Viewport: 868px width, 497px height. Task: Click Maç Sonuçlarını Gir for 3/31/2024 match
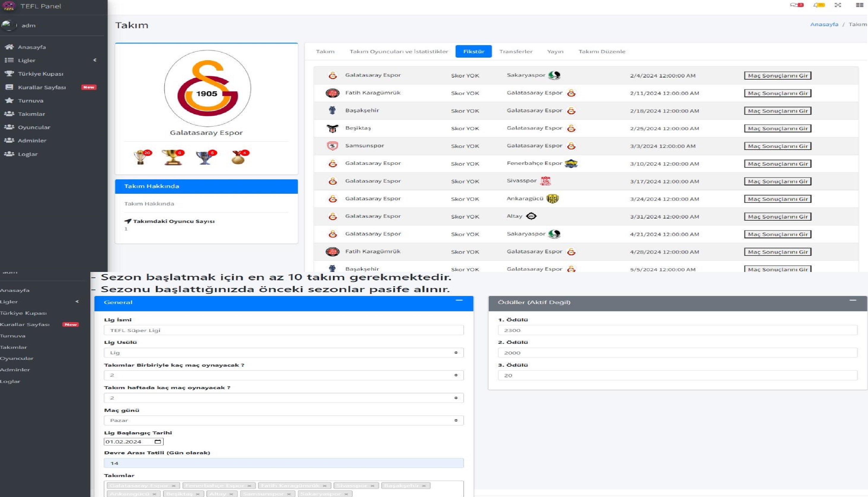tap(777, 216)
